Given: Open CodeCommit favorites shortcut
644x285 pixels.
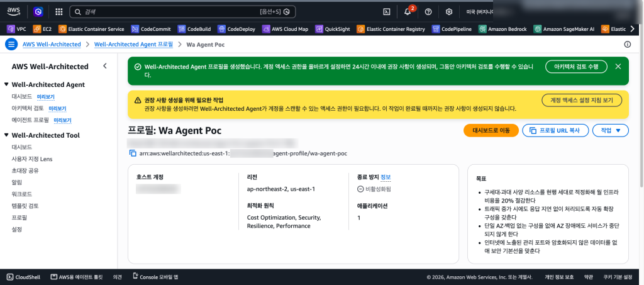Looking at the screenshot, I should [152, 29].
